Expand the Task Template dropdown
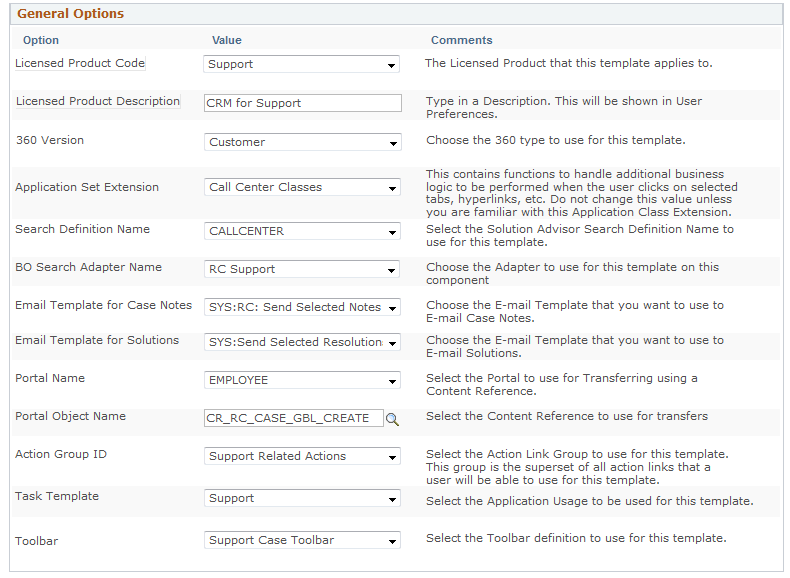Viewport: 790px width, 578px height. pos(302,498)
